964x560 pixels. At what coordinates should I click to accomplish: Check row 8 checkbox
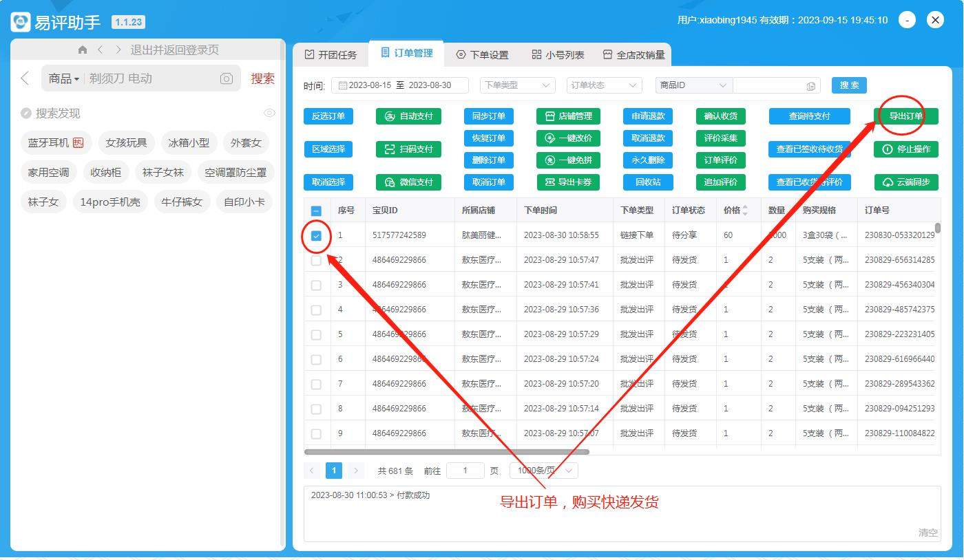[x=316, y=409]
